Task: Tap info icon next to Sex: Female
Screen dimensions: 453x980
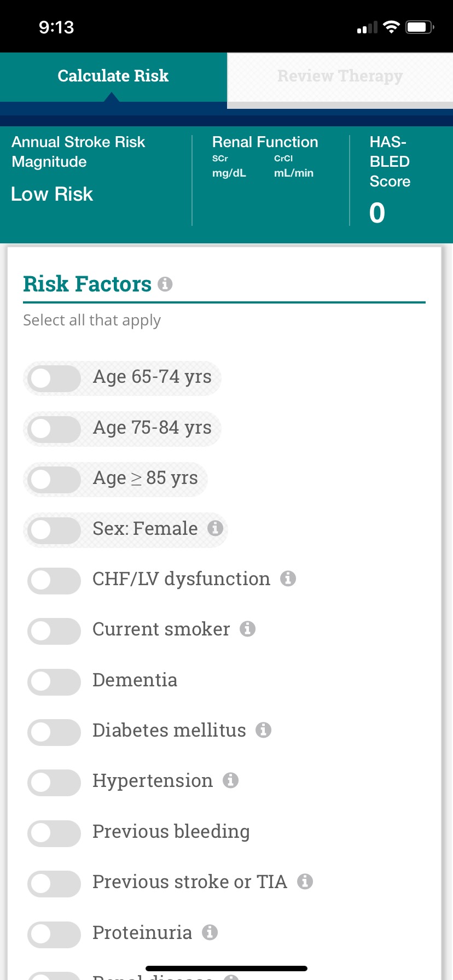Action: coord(216,528)
